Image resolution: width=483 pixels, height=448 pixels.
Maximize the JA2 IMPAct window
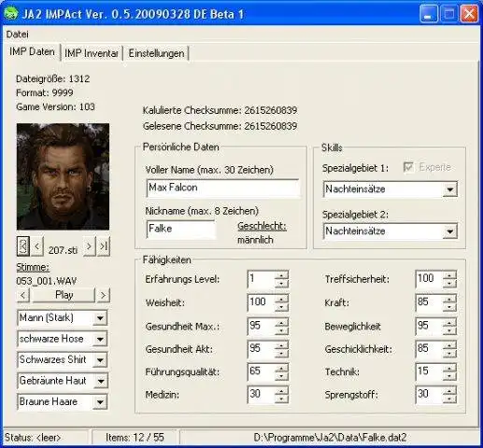pos(448,14)
